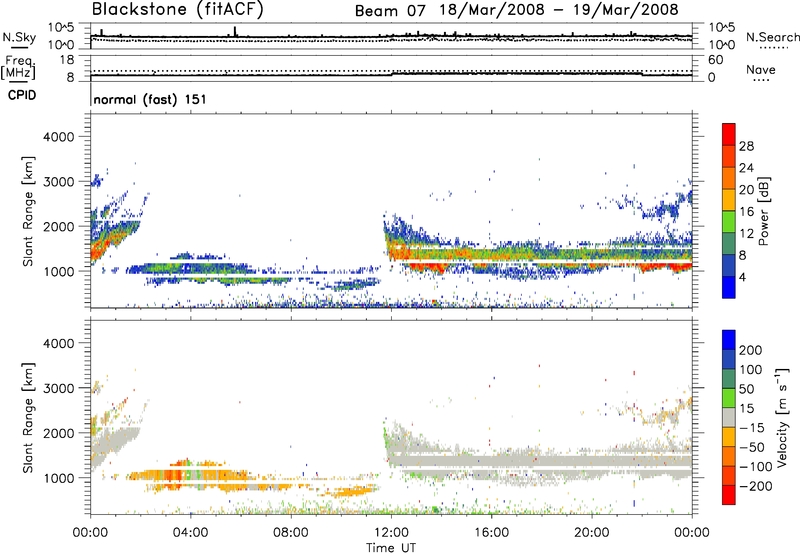Click the "12" label on Power colorbar
Image resolution: width=800 pixels, height=554 pixels.
point(746,233)
